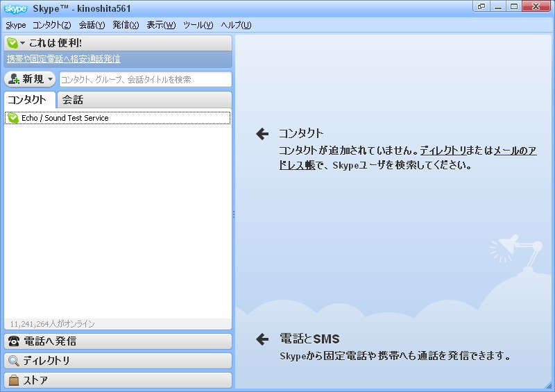This screenshot has width=555, height=392.
Task: Click the resize grip at window corner
Action: point(549,386)
